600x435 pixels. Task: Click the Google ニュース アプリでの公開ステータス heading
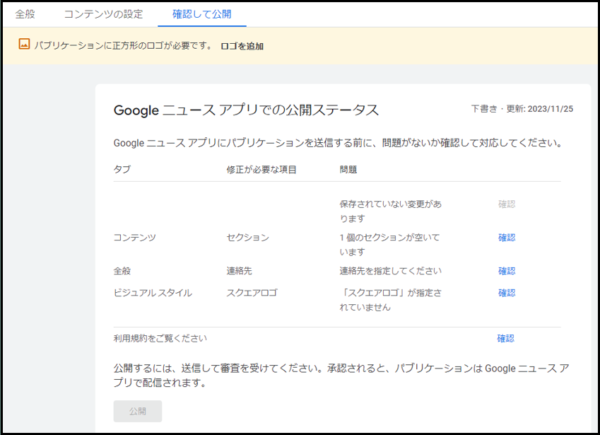point(246,110)
